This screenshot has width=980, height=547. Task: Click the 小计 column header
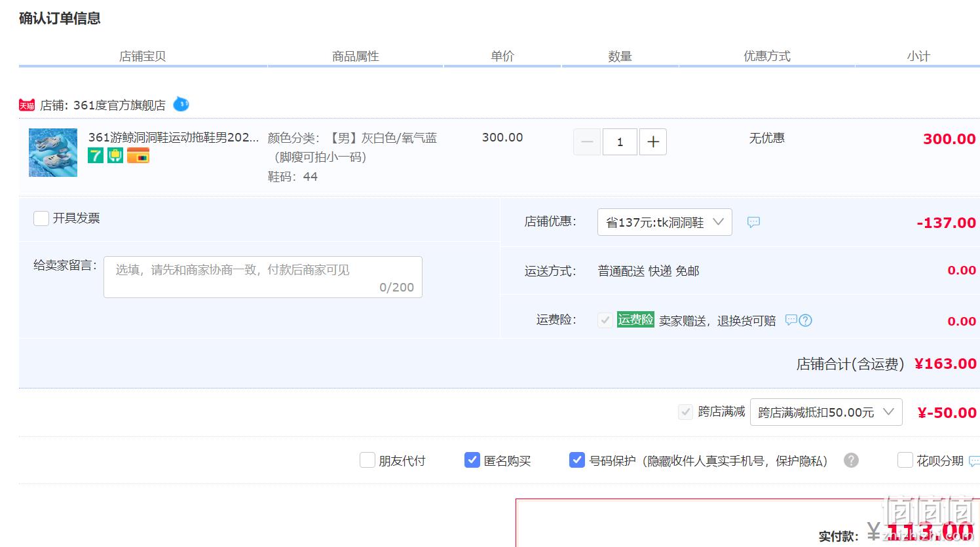click(918, 56)
